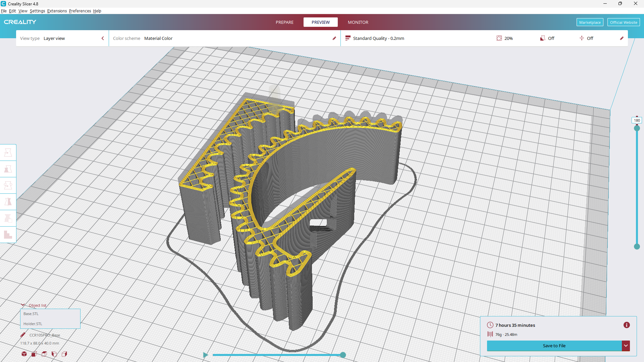Click the pencil icon beside CCR10SPRO_Base
The width and height of the screenshot is (644, 362).
coord(23,335)
